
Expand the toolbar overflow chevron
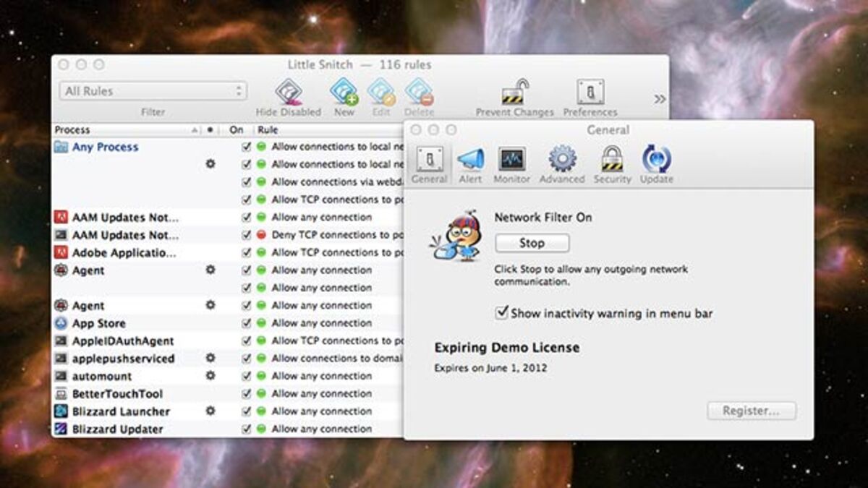tap(660, 99)
